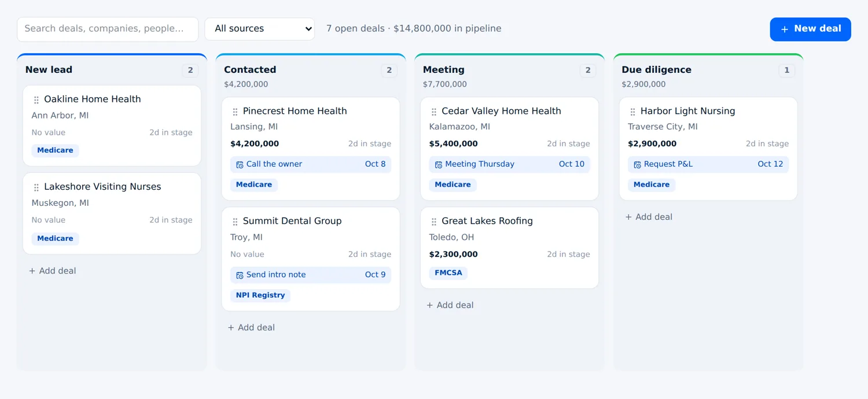Click the Contacted column header

[x=250, y=69]
